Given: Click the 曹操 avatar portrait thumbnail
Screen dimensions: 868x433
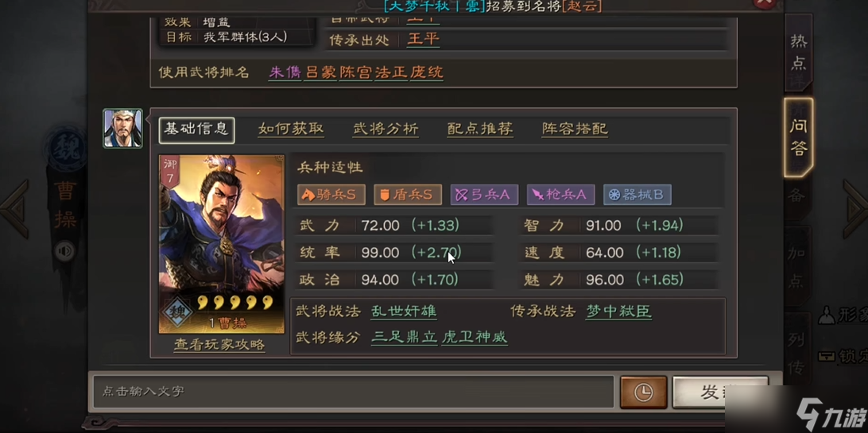Looking at the screenshot, I should 122,128.
